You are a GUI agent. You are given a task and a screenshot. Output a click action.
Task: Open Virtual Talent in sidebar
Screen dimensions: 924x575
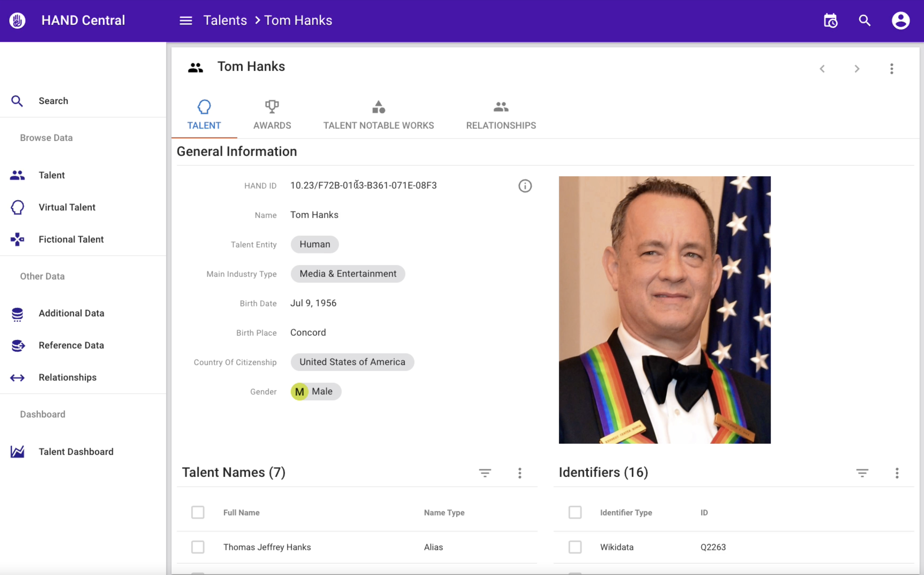click(67, 207)
